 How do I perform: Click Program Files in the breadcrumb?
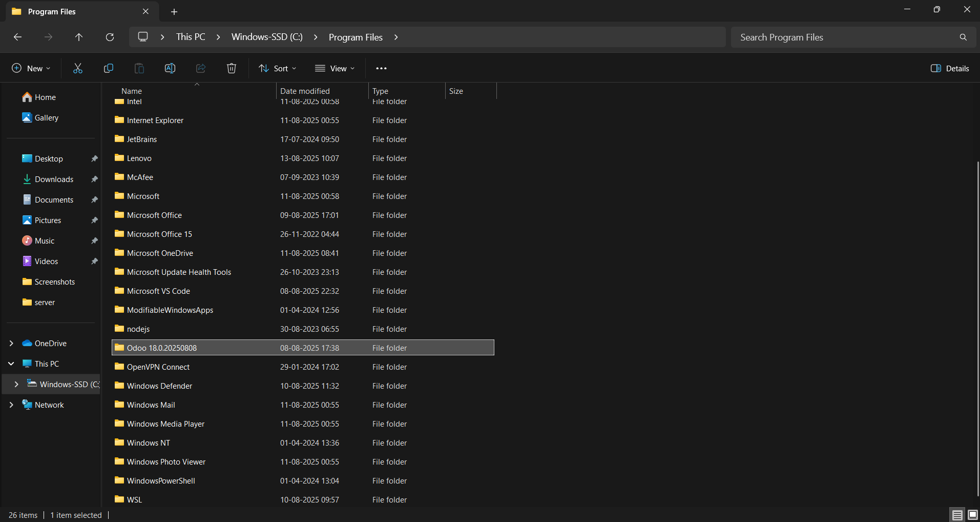click(356, 37)
